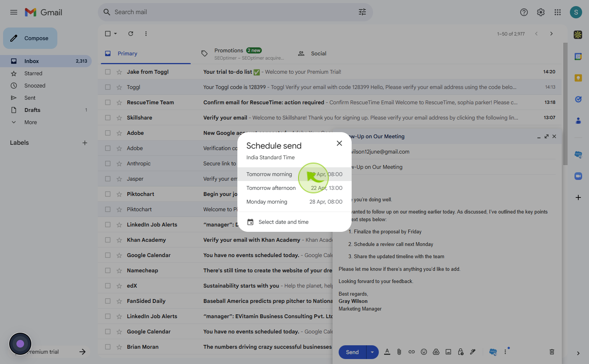Star the Jasper email
Screen dimensions: 589x364
[x=119, y=179]
